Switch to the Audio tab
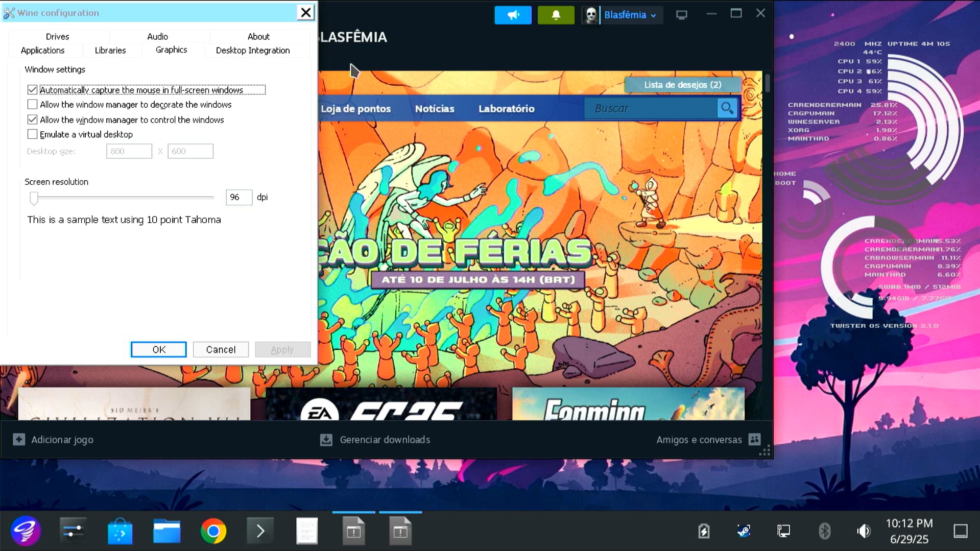Image resolution: width=980 pixels, height=551 pixels. click(x=157, y=36)
